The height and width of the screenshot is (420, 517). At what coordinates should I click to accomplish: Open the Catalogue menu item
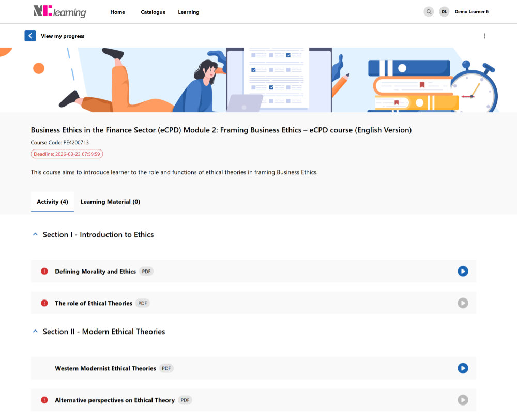[153, 12]
